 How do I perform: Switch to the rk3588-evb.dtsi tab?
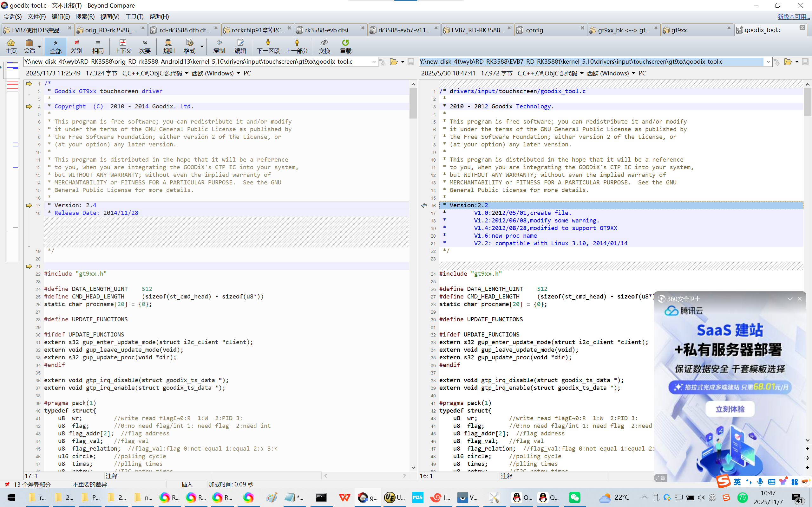pos(326,30)
